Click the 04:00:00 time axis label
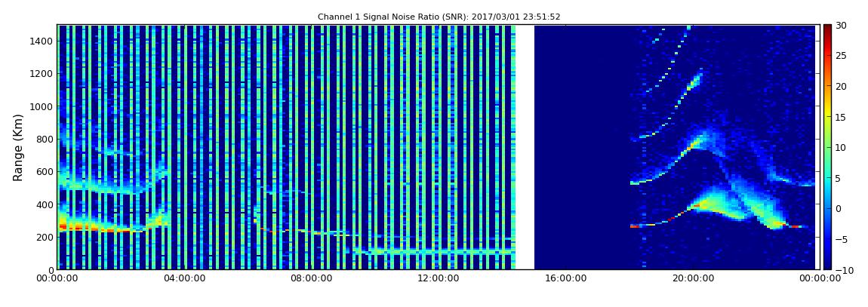The image size is (868, 307). pyautogui.click(x=183, y=278)
